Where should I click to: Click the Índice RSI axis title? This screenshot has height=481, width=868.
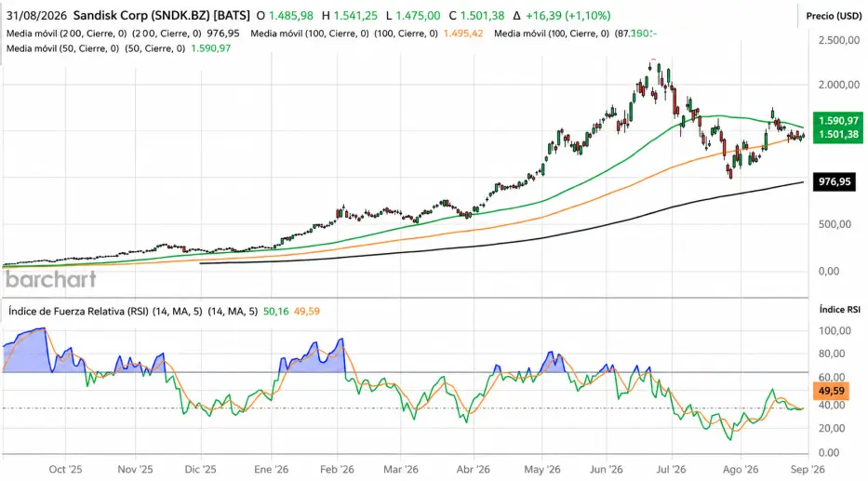pos(840,310)
